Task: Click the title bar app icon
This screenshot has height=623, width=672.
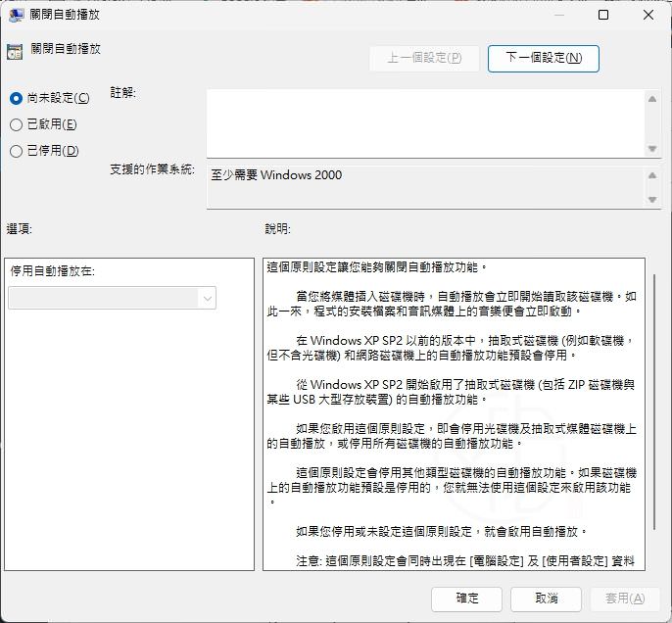Action: click(16, 15)
